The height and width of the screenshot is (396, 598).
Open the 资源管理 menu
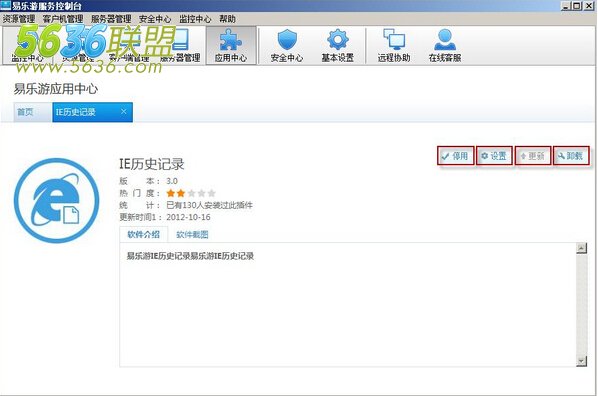19,19
